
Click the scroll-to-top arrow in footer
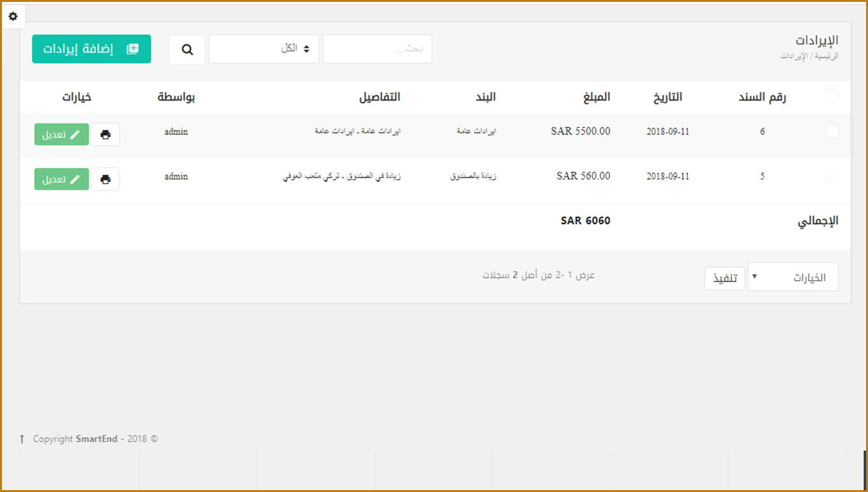coord(22,439)
